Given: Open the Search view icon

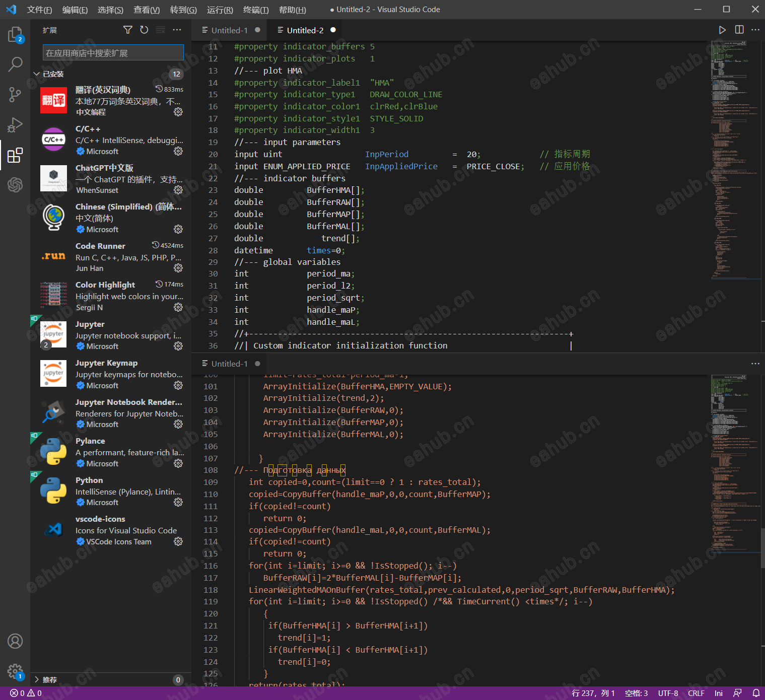Looking at the screenshot, I should pyautogui.click(x=15, y=64).
